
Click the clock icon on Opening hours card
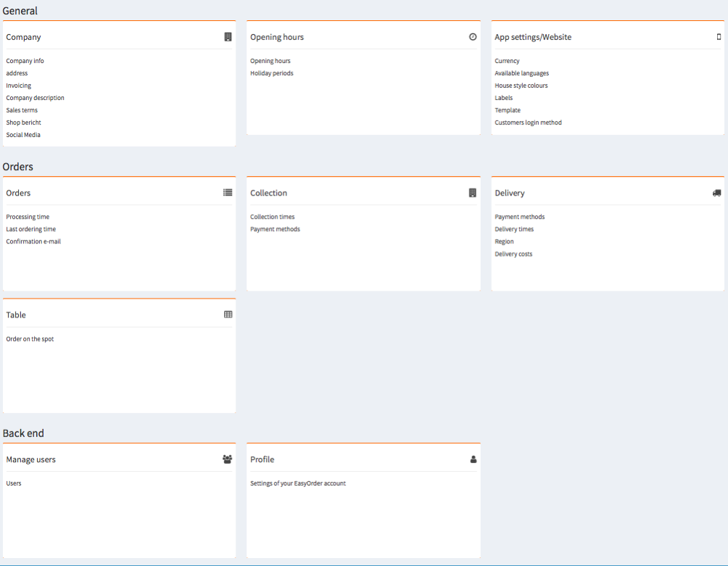473,36
